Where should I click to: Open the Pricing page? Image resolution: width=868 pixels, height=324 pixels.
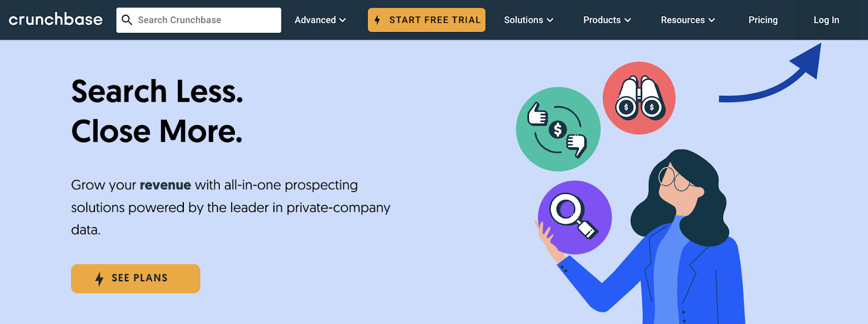click(763, 20)
